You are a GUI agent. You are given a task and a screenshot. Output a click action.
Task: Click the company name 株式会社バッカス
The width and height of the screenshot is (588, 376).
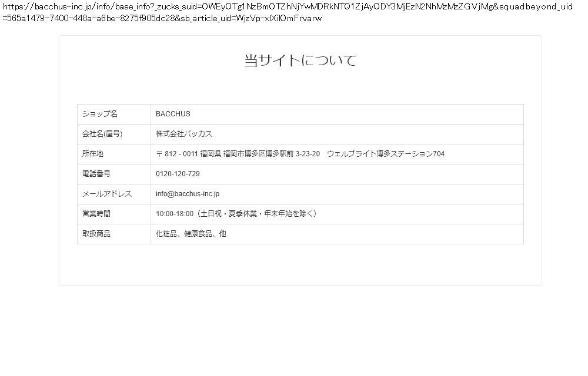point(184,134)
